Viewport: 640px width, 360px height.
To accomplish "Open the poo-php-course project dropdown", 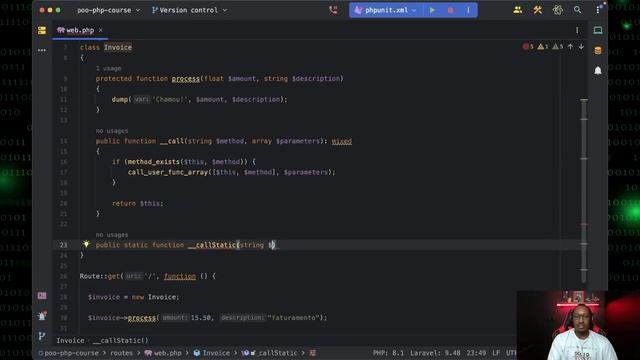I will [x=109, y=10].
